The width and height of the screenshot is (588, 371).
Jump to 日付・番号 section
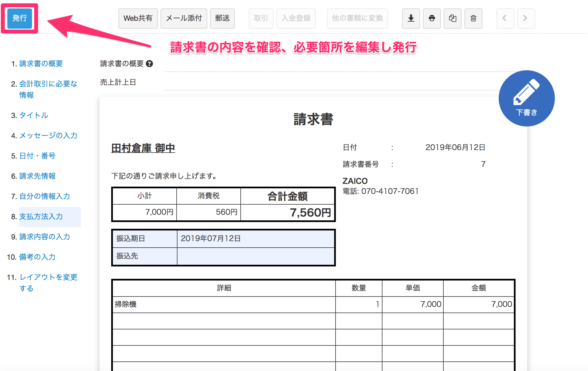[x=37, y=156]
